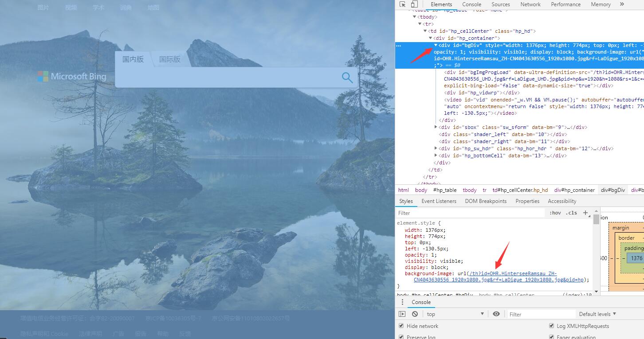Click inside the Bing search input box
644x339 pixels.
226,78
